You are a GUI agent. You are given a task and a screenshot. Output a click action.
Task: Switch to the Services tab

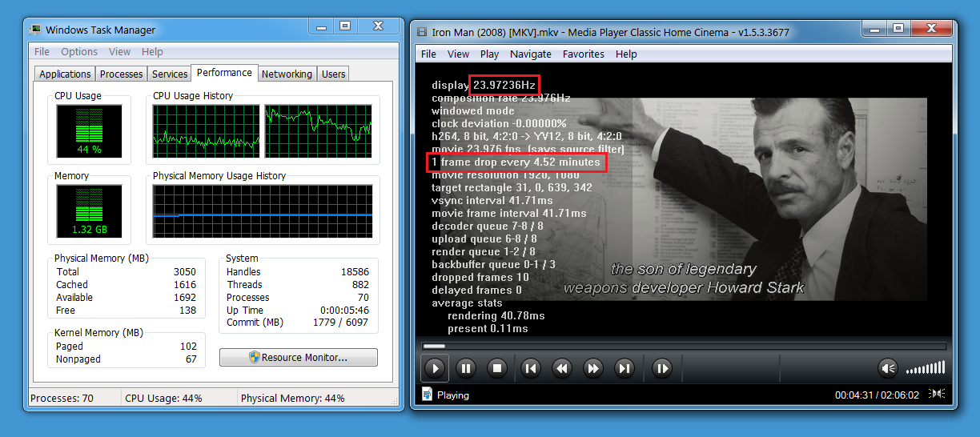tap(170, 74)
